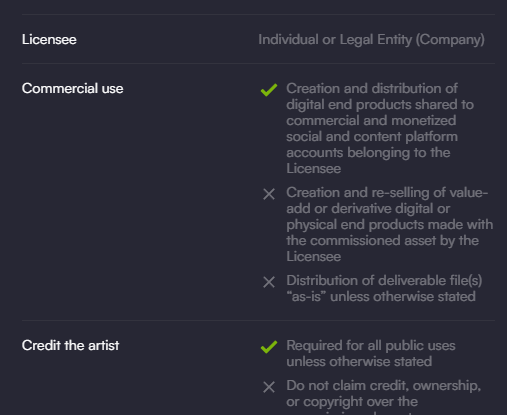Click the X icon beside Creation and re-selling
Image resolution: width=507 pixels, height=415 pixels.
click(x=269, y=194)
